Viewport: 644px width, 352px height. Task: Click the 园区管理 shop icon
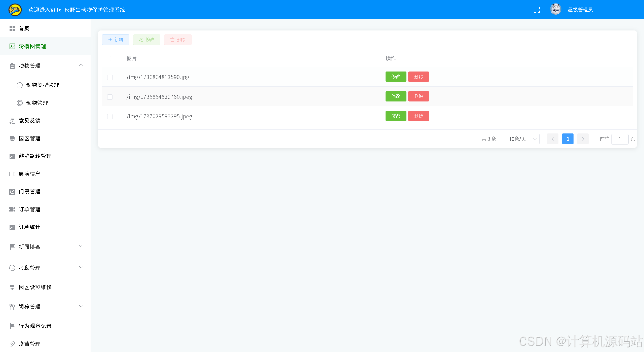(x=12, y=138)
